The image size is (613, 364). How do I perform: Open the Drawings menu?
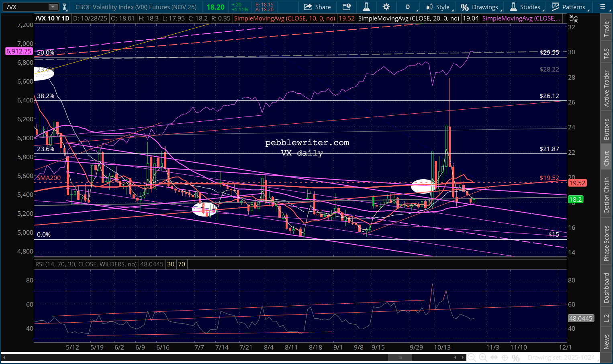[480, 7]
